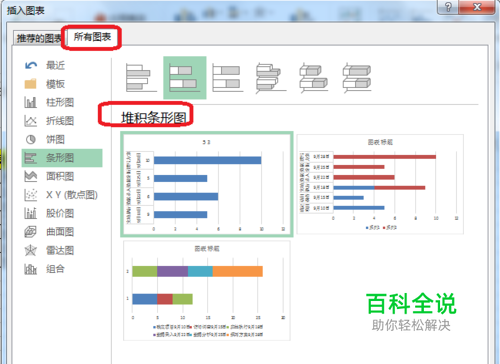This screenshot has width=500, height=364.
Task: Pick the 3-D stacked bar subtype icon
Action: 314,78
